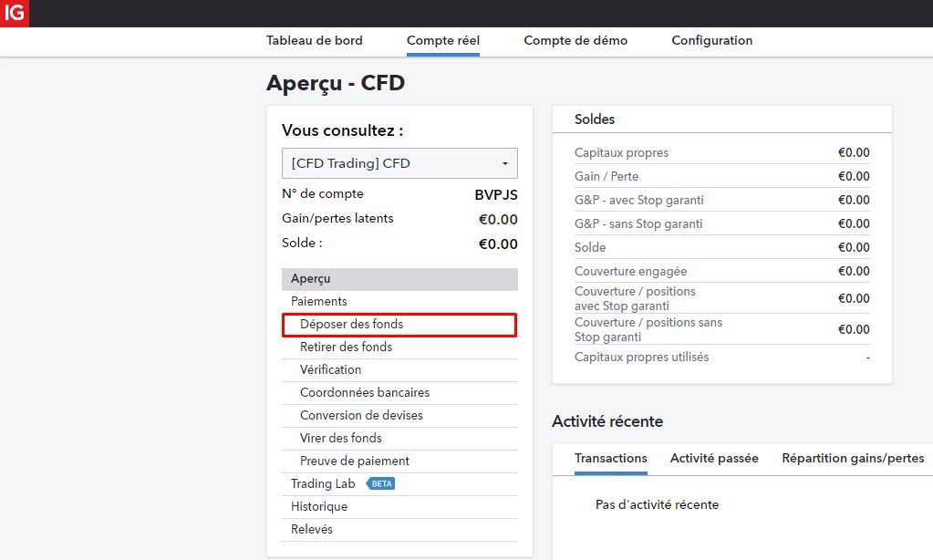Choose Conversion de devises
Viewport: 933px width, 560px height.
pos(361,415)
